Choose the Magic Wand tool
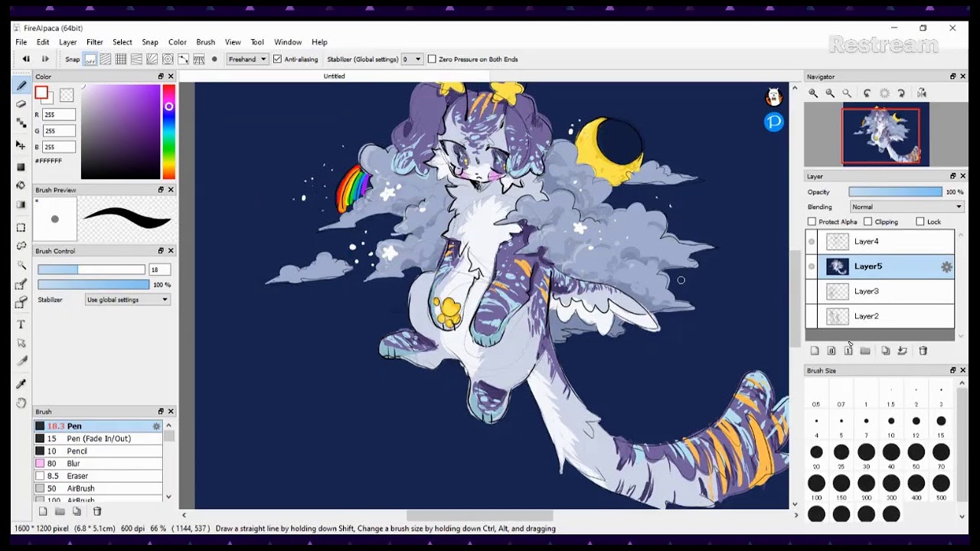This screenshot has width=980, height=551. [21, 265]
